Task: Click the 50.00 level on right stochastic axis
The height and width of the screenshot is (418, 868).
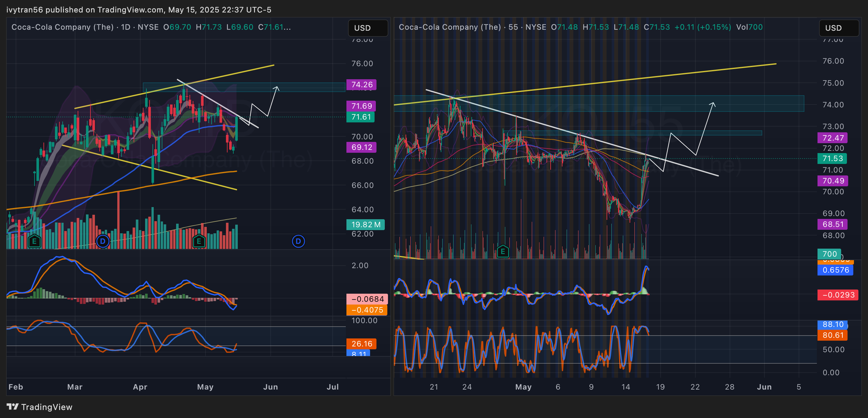Action: 833,350
